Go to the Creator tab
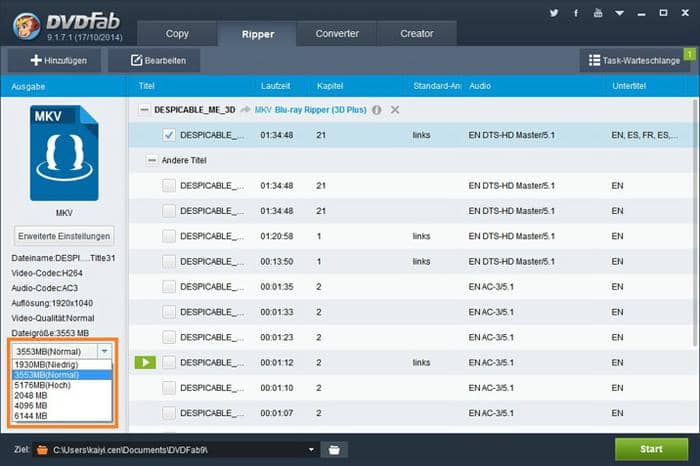The image size is (700, 466). (x=417, y=33)
